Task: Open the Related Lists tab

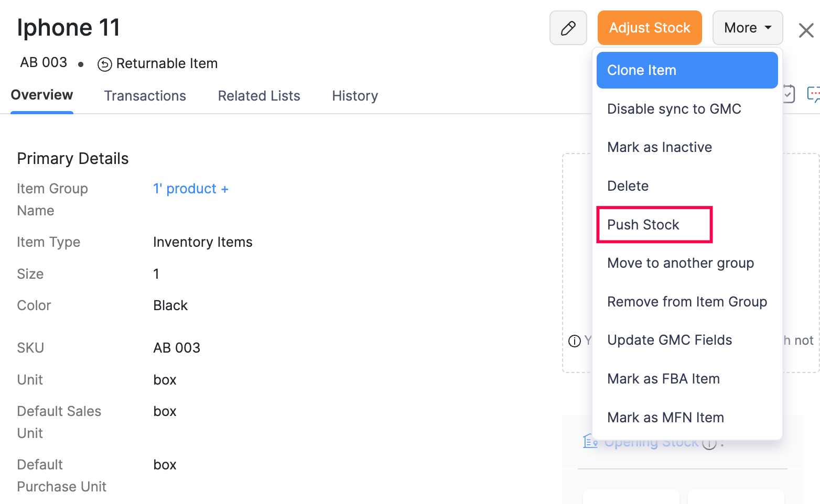Action: click(258, 96)
